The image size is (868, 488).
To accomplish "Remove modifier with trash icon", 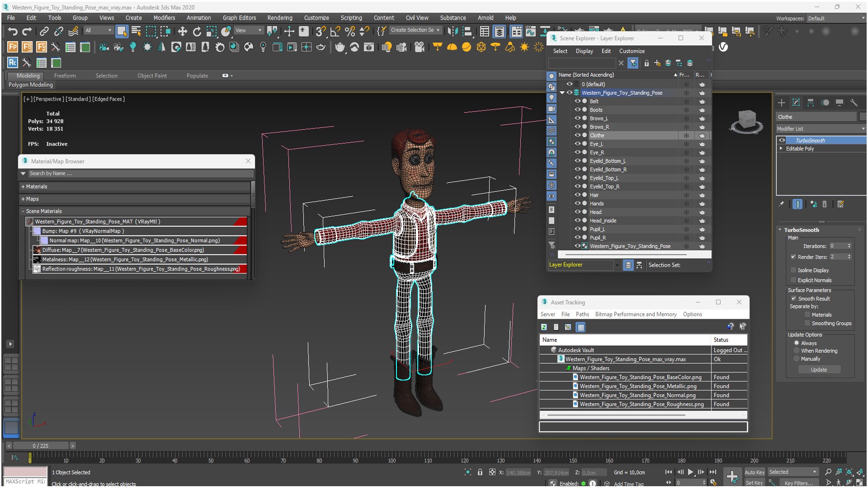I will click(x=825, y=204).
